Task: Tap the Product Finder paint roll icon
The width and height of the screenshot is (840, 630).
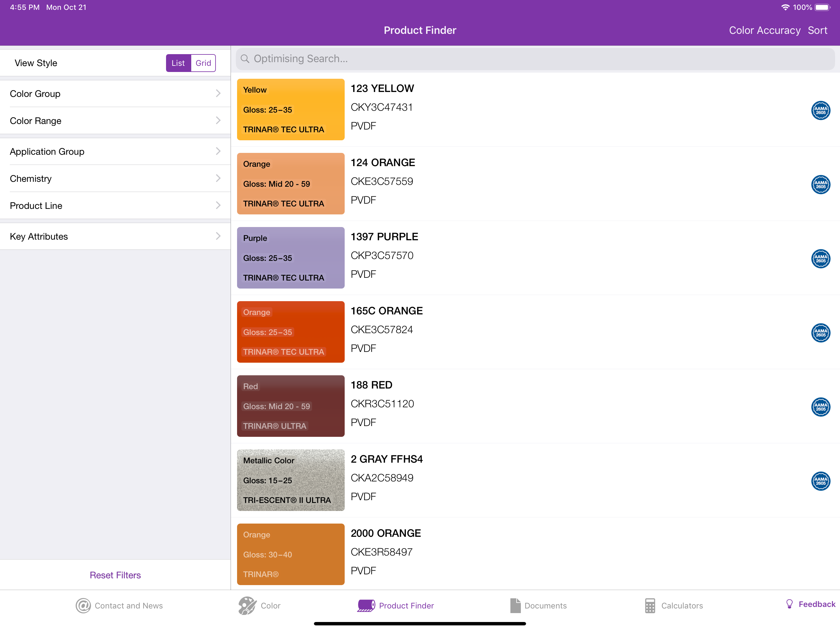Action: [x=366, y=606]
